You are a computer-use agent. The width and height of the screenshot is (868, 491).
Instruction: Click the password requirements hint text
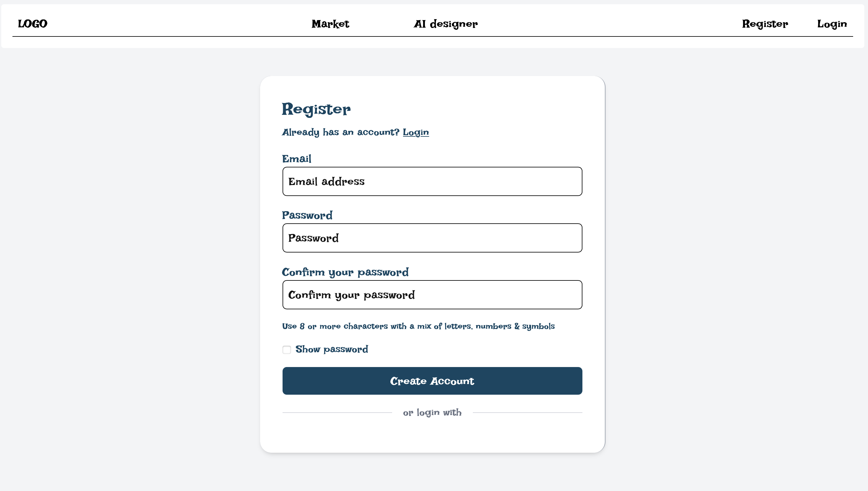click(x=418, y=326)
